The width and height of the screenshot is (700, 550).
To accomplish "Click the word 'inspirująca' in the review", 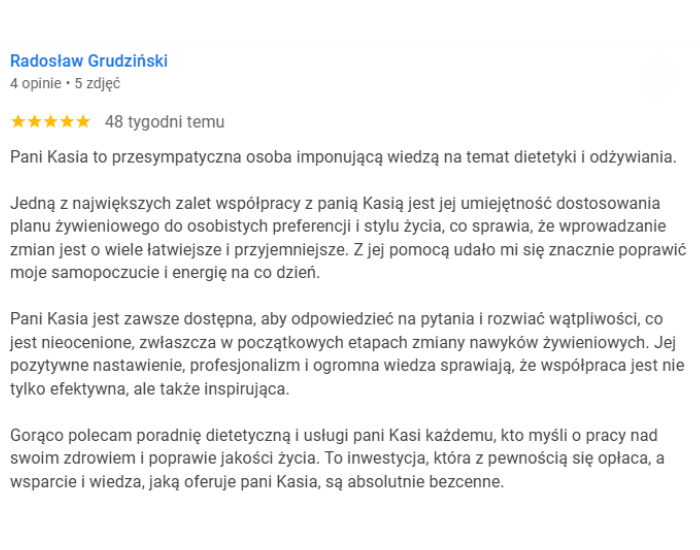I will tap(245, 389).
